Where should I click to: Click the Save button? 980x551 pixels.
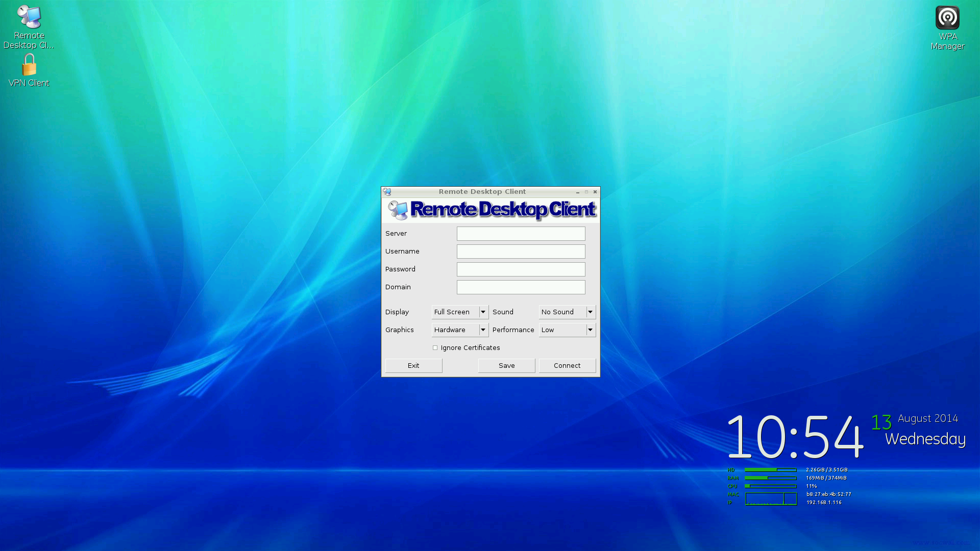(x=506, y=366)
